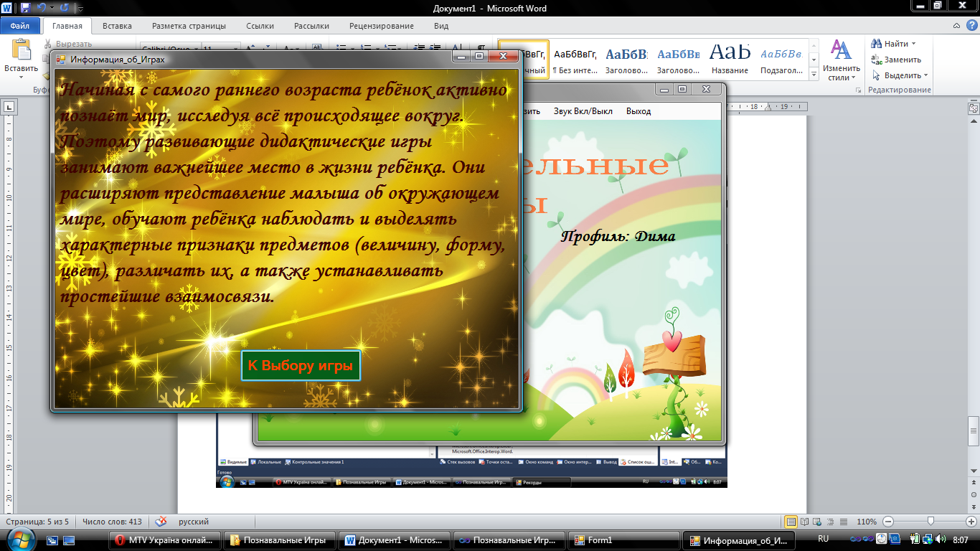The height and width of the screenshot is (551, 980).
Task: Toggle the ruler button above vertical scrollbar
Action: pos(974,108)
